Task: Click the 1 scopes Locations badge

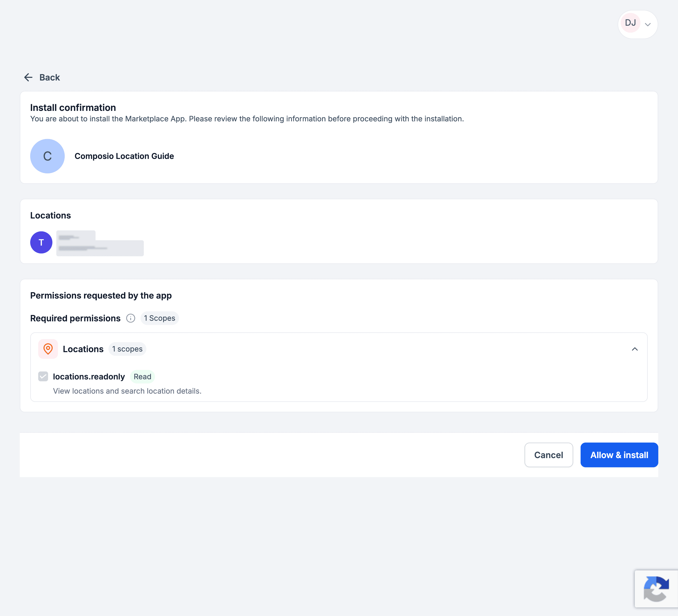Action: click(x=127, y=349)
